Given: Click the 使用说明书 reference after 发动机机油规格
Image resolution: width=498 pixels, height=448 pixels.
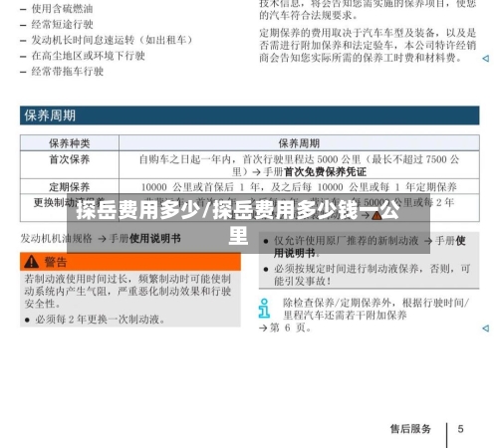Looking at the screenshot, I should [x=155, y=238].
